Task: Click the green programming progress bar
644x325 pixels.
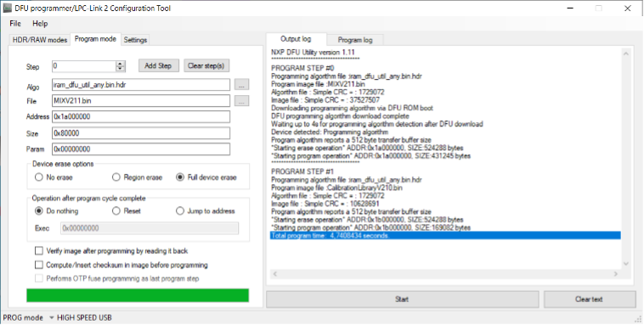Action: (x=138, y=295)
